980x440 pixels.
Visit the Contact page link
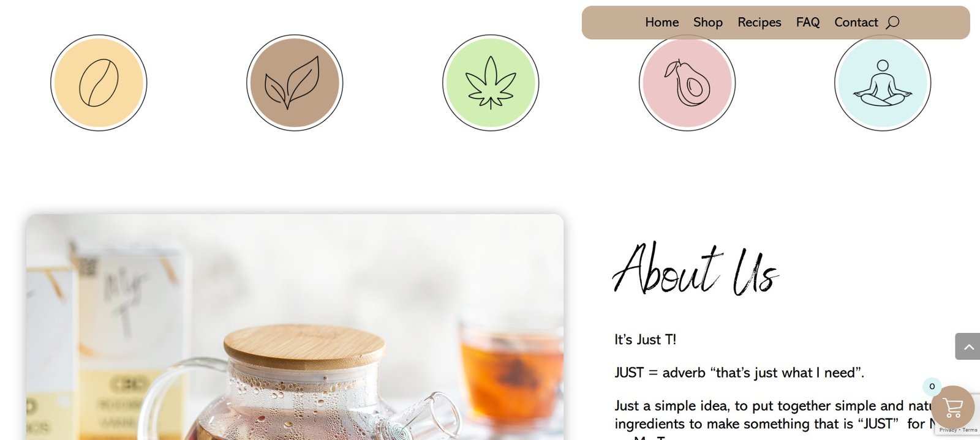click(856, 22)
